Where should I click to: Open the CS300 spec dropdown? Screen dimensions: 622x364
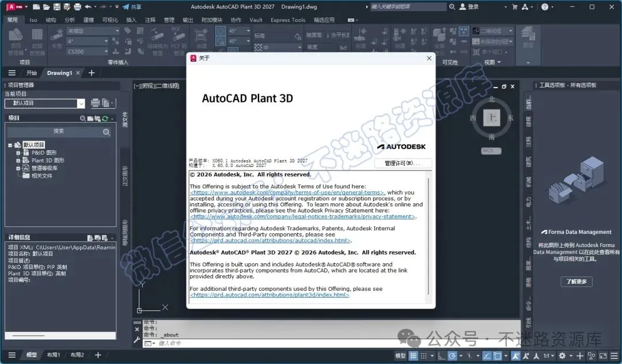coord(88,51)
